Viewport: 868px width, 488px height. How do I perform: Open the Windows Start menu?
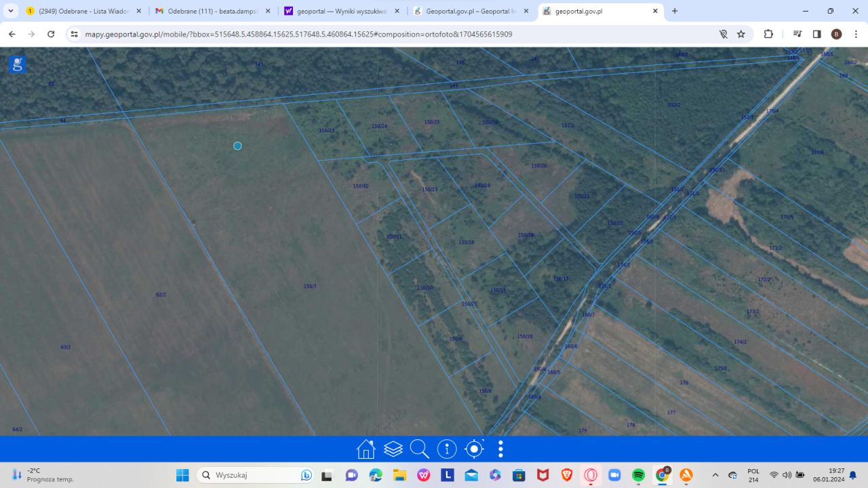pos(182,475)
